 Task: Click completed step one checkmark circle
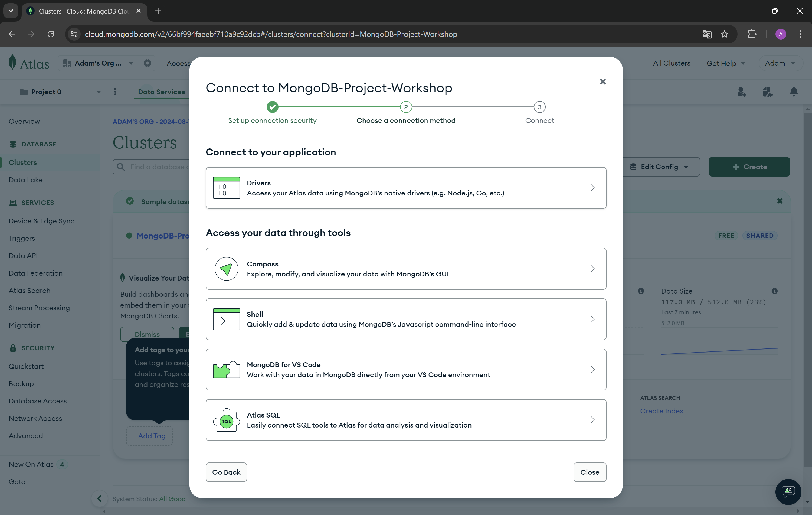click(x=272, y=107)
